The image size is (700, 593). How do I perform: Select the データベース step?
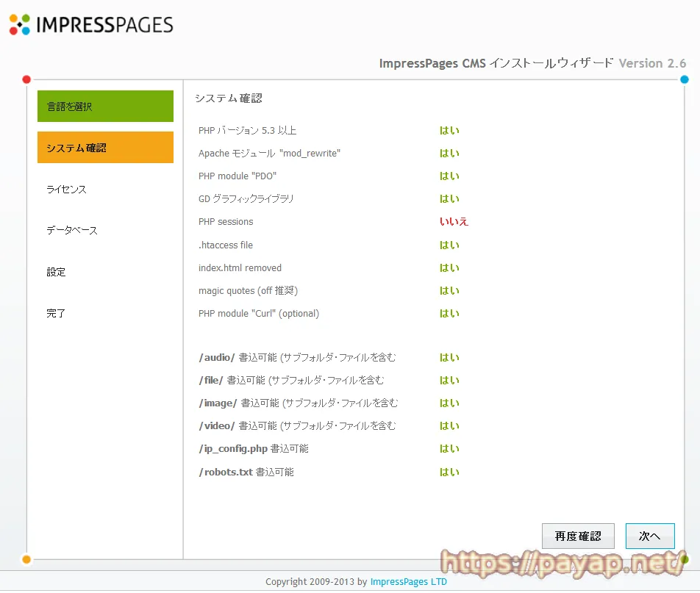tap(71, 230)
